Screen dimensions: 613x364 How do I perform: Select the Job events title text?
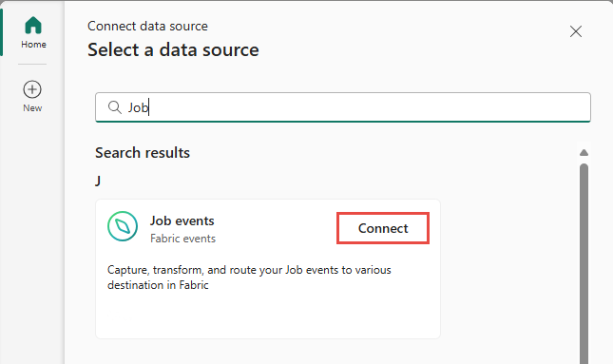(x=182, y=220)
